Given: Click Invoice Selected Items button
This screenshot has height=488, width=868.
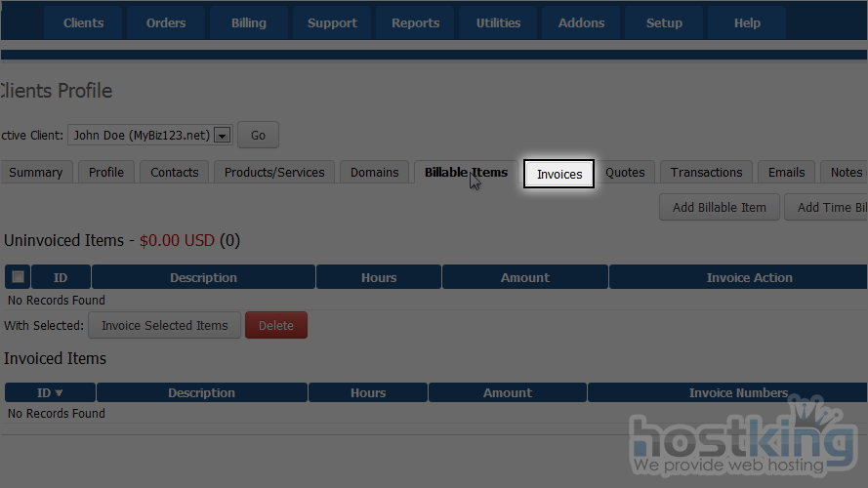Looking at the screenshot, I should coord(164,326).
